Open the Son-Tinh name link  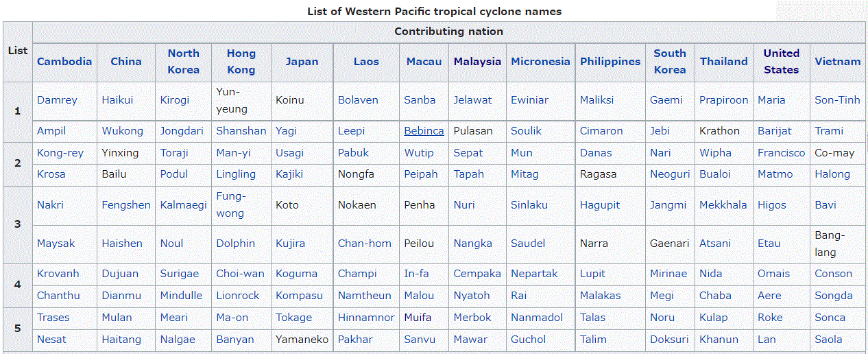point(837,100)
